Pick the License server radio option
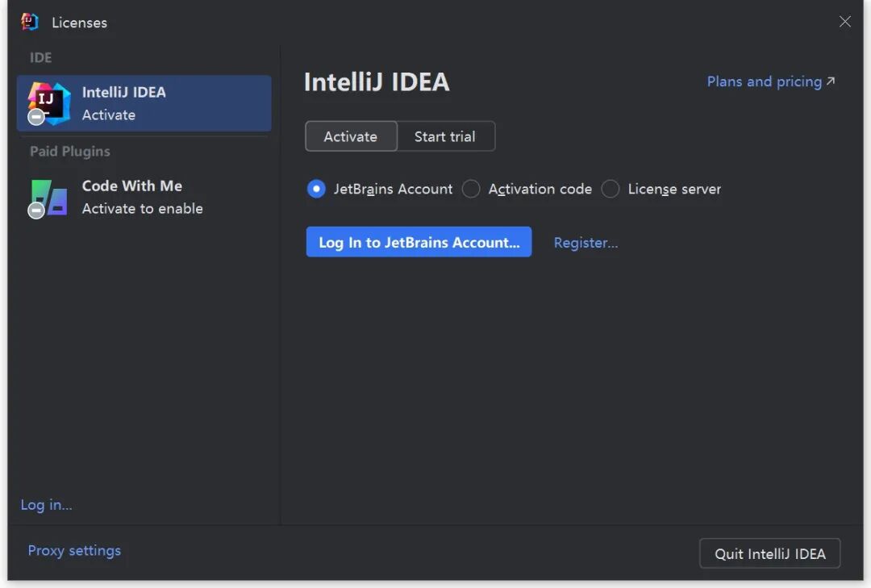Screen dimensions: 871x588 pos(611,190)
